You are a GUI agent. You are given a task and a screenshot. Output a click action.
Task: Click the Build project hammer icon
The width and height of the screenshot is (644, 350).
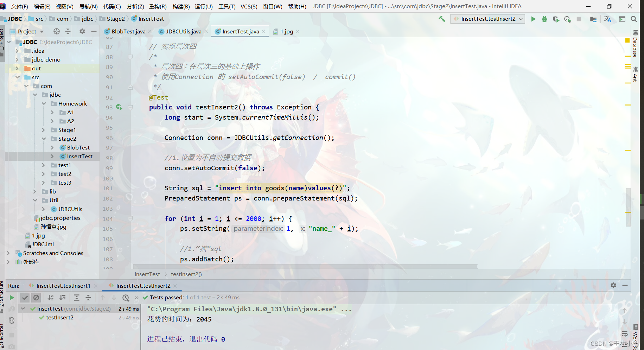coord(442,19)
